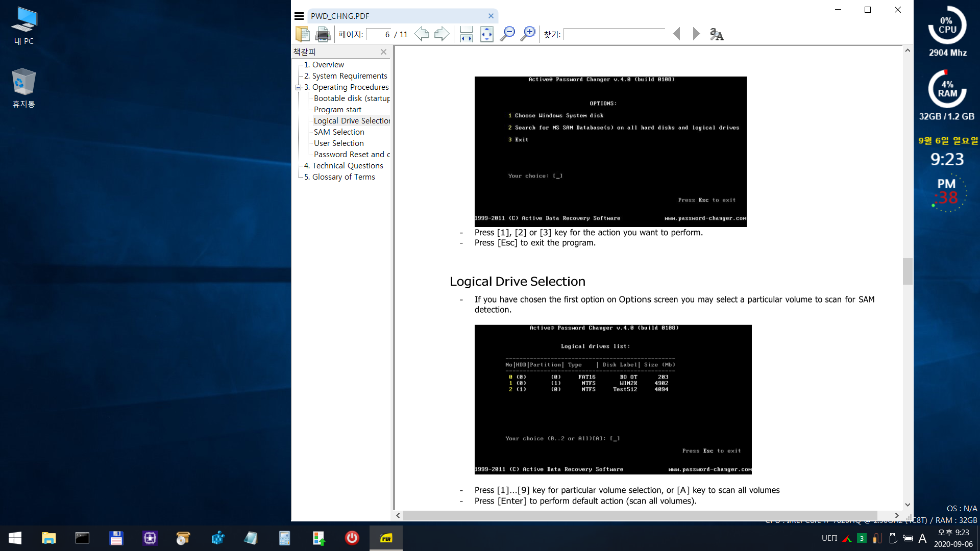This screenshot has width=980, height=551.
Task: Open the CD package installer taskbar icon
Action: 183,538
